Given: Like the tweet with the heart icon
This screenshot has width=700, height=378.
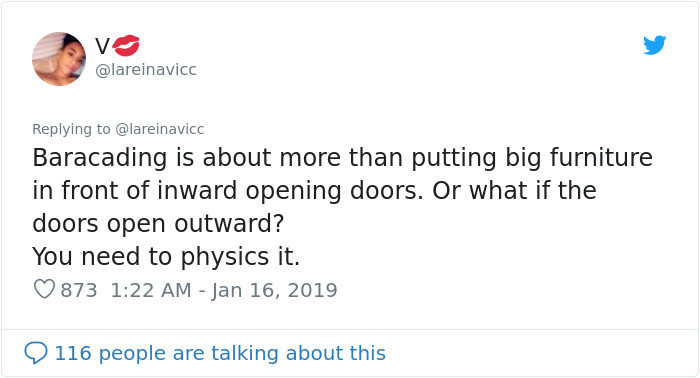Looking at the screenshot, I should (44, 290).
